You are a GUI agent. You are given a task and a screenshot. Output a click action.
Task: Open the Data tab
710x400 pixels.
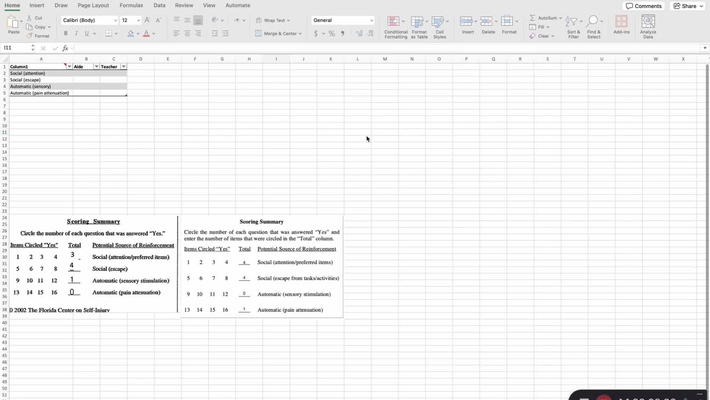(159, 5)
